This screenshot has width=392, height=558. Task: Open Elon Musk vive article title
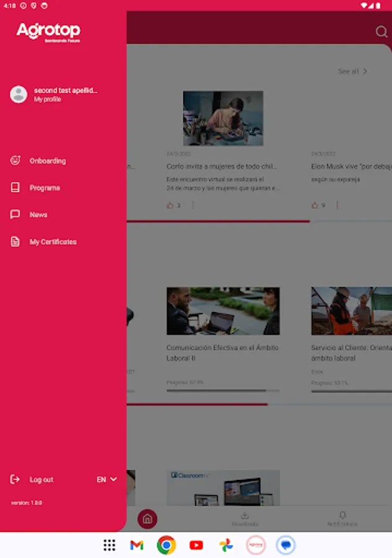point(351,166)
